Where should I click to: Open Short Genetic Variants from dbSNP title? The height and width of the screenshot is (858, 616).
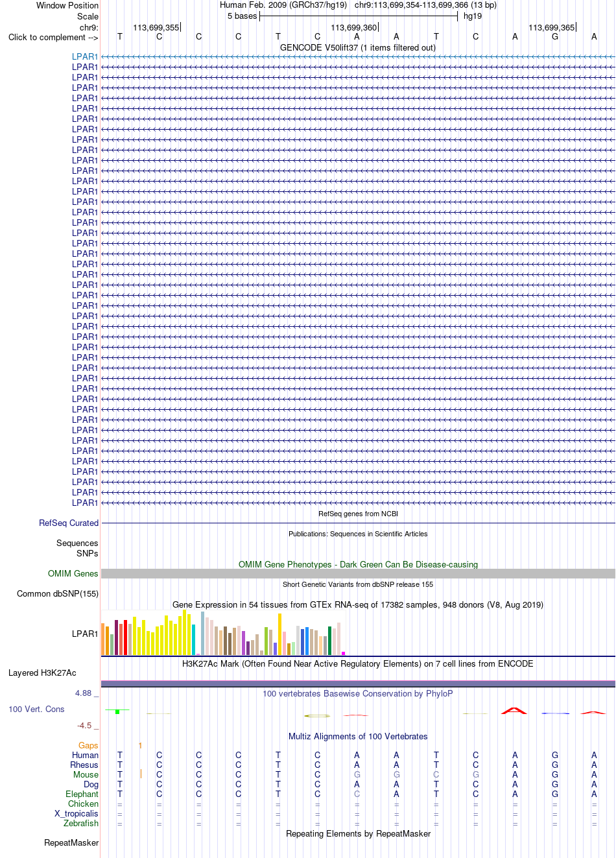[x=358, y=584]
